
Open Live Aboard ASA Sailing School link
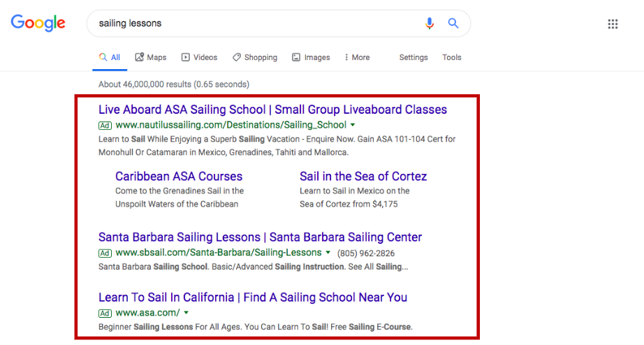click(x=272, y=110)
